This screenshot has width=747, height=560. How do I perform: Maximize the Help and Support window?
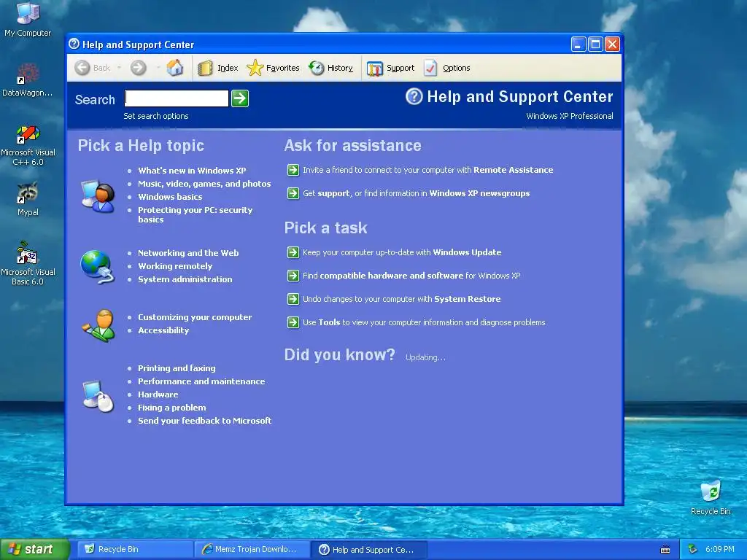(x=595, y=44)
